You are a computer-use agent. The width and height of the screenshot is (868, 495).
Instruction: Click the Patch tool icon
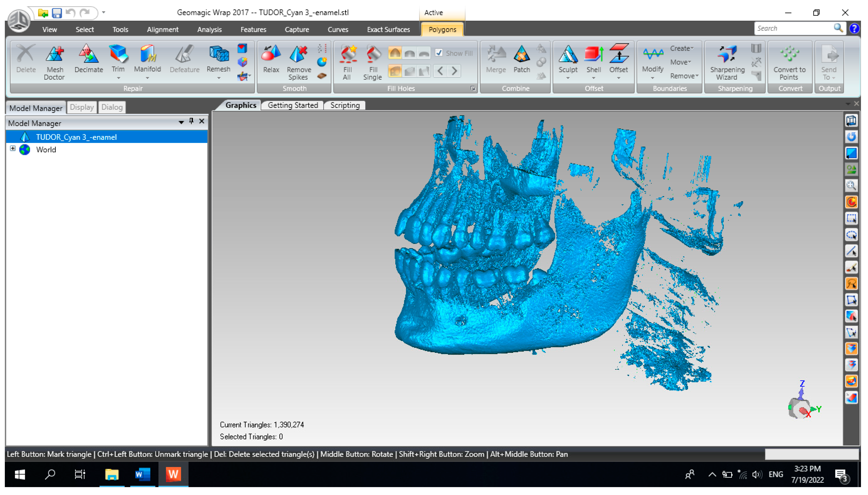point(521,54)
